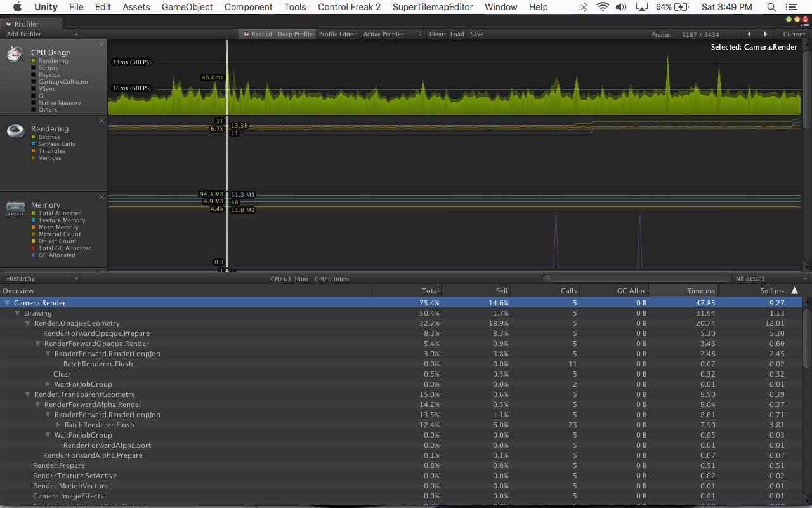Click the Save button

click(x=477, y=34)
